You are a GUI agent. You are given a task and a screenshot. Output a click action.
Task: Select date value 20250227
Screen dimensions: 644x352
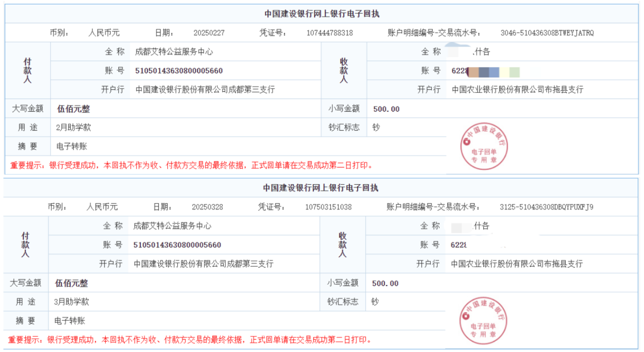click(209, 33)
